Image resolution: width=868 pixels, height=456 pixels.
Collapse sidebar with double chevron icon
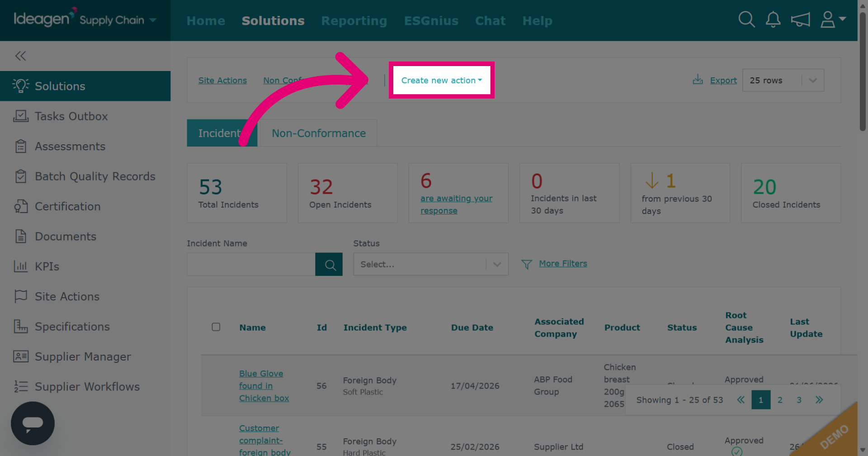coord(20,56)
